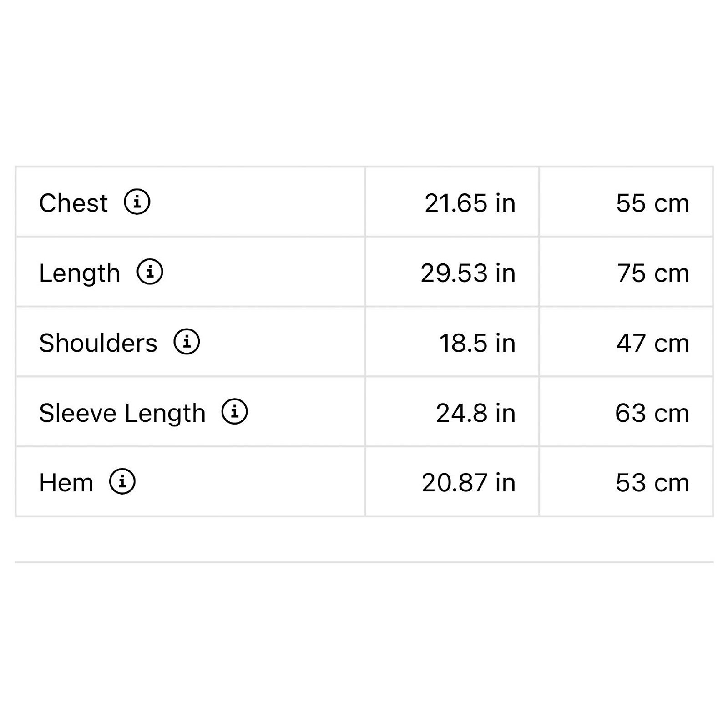
Task: Select the Chest row label
Action: [73, 203]
